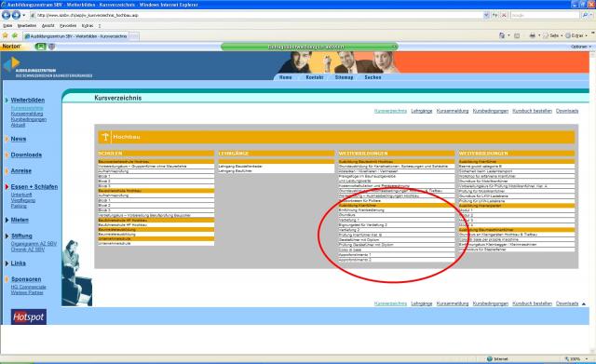Viewport: 596px width, 364px height.
Task: Expand the address bar dropdown arrow
Action: coord(486,15)
